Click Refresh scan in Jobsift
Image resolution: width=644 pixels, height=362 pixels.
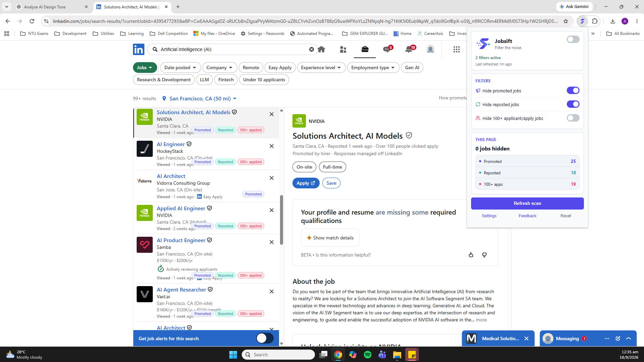(x=527, y=203)
